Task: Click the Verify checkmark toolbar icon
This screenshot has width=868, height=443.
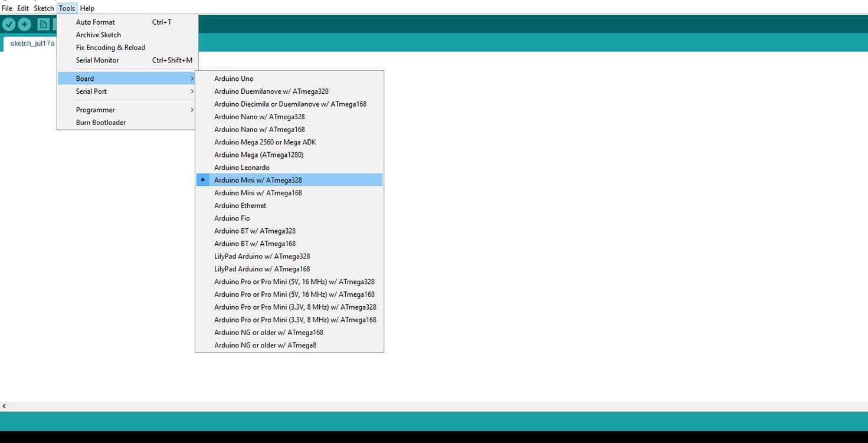Action: [9, 24]
